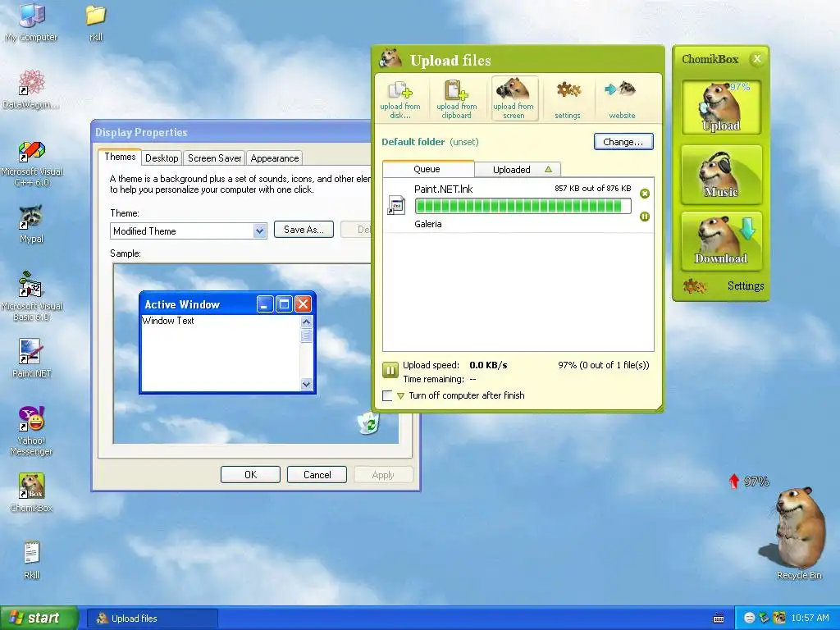Select rkill folder on desktop
Viewport: 840px width, 630px height.
tap(96, 23)
